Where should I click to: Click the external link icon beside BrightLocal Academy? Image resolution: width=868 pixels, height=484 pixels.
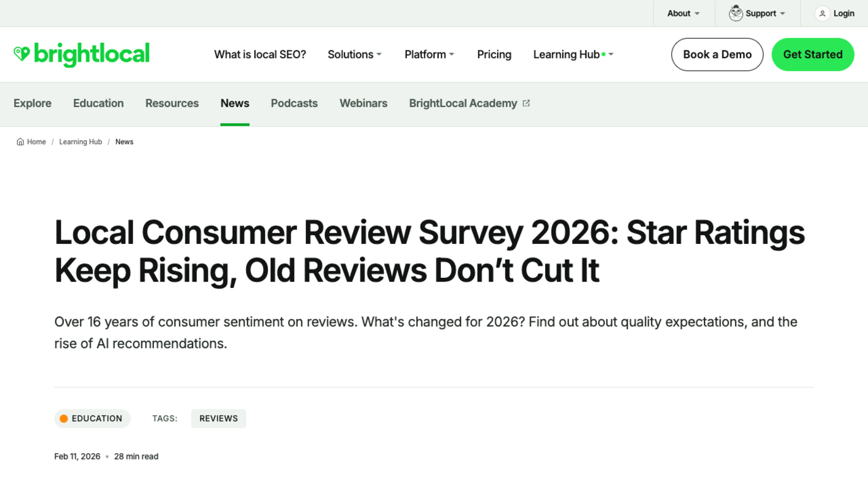[x=526, y=103]
